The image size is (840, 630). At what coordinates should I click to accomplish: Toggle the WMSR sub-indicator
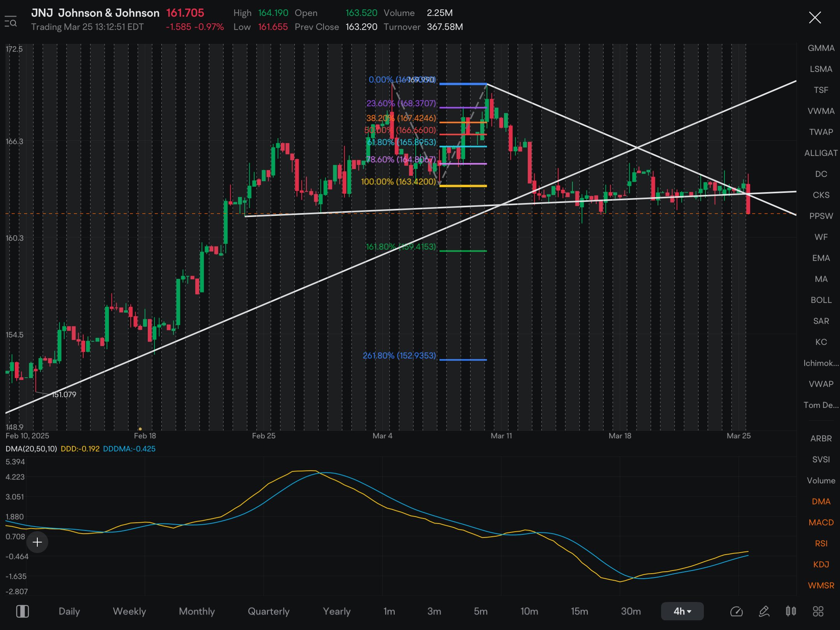pos(821,586)
